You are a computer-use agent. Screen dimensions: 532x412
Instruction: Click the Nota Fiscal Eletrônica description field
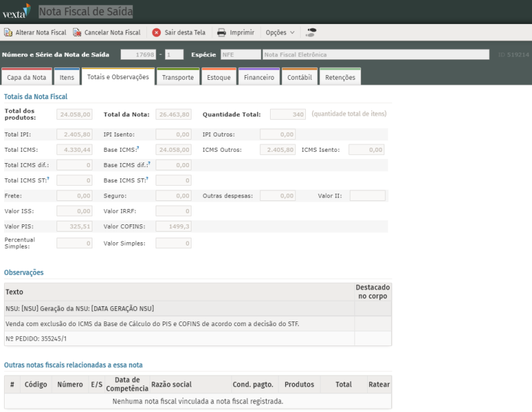click(x=375, y=55)
